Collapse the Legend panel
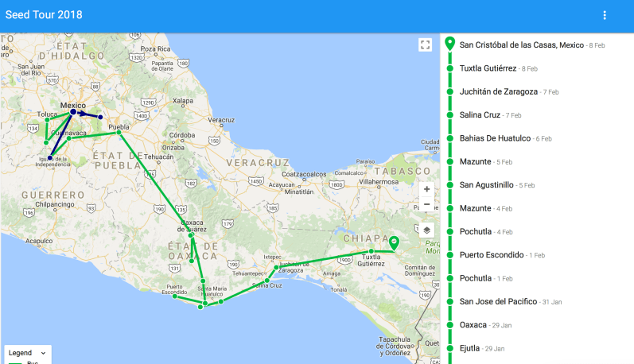Screen dimensions: 634x364 (43, 352)
